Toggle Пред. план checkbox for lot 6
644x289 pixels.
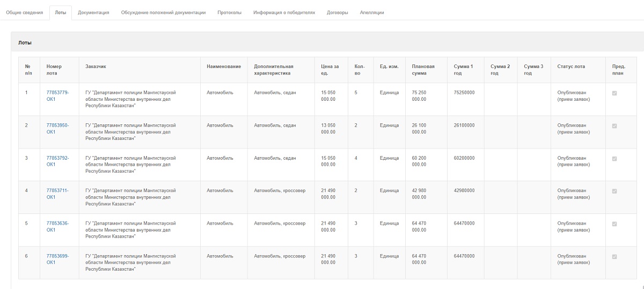click(x=614, y=256)
